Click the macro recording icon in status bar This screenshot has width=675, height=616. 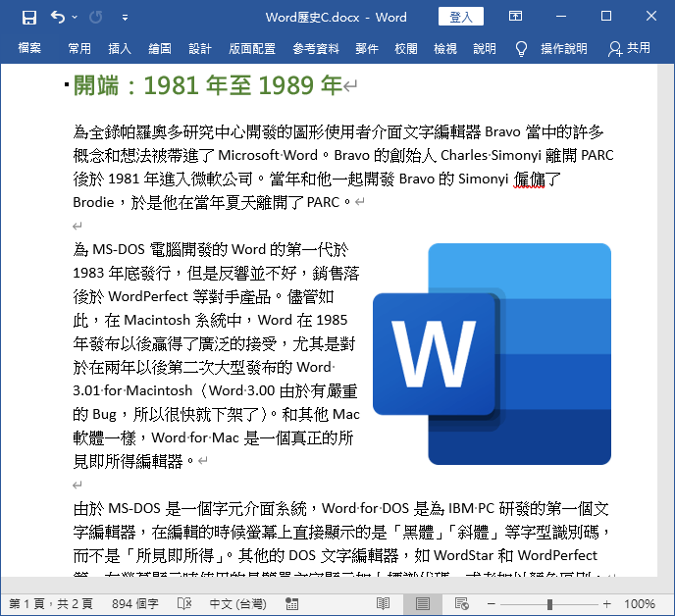pyautogui.click(x=291, y=604)
